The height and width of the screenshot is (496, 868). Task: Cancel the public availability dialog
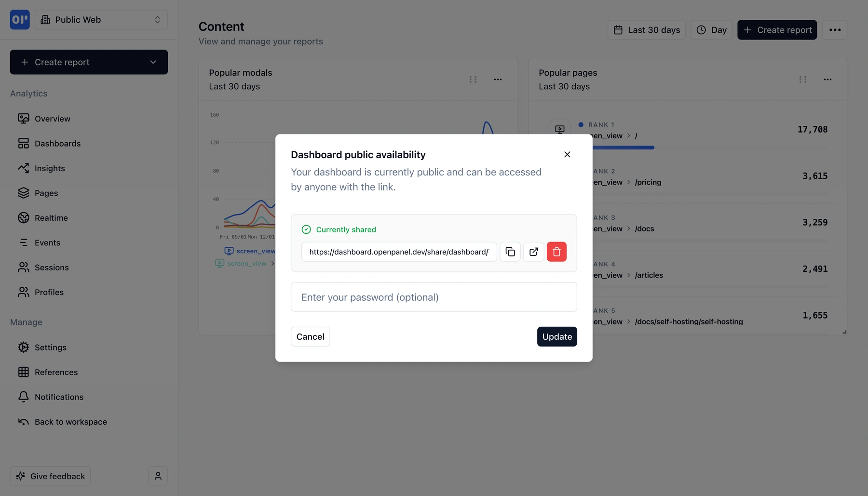point(310,336)
